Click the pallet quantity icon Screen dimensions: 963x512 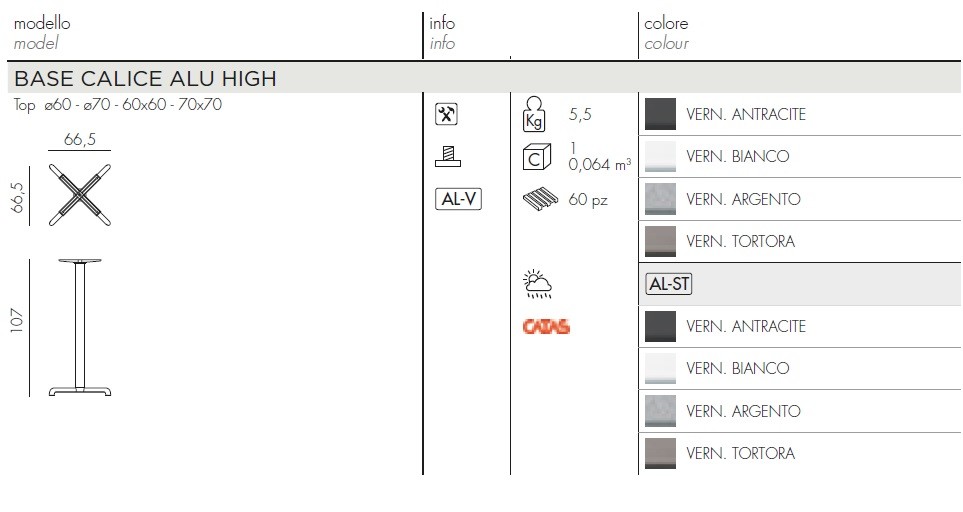540,200
